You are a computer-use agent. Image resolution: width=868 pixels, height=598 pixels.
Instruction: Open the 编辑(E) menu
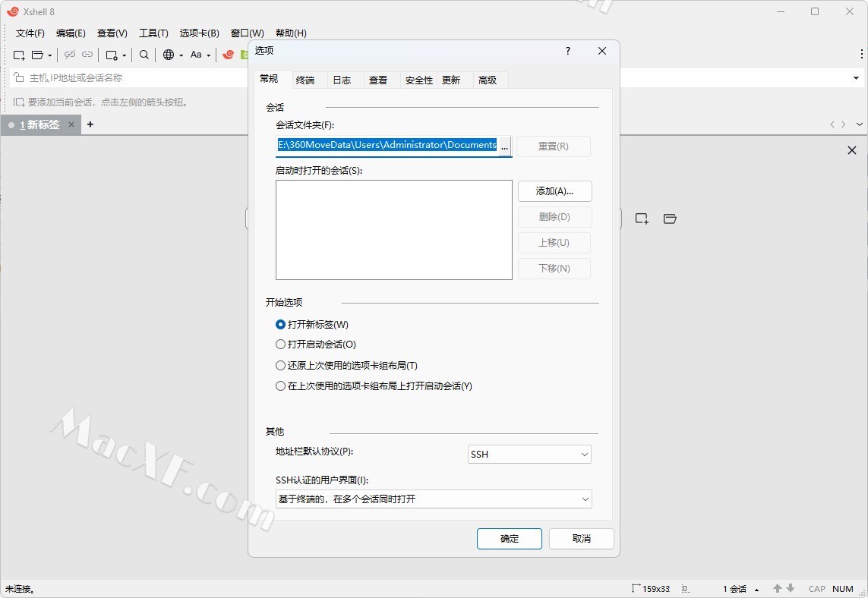click(x=71, y=33)
